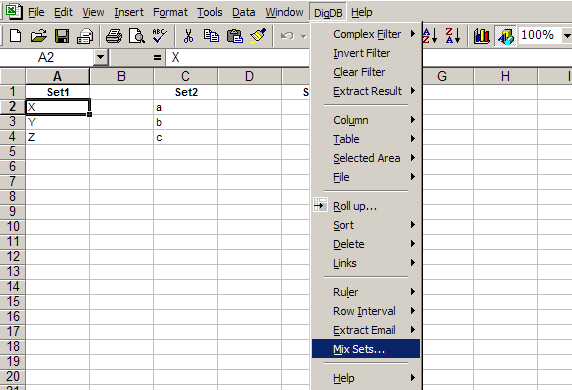This screenshot has height=390, width=572.
Task: Click the Excel workbook icon in menu bar
Action: click(x=14, y=11)
